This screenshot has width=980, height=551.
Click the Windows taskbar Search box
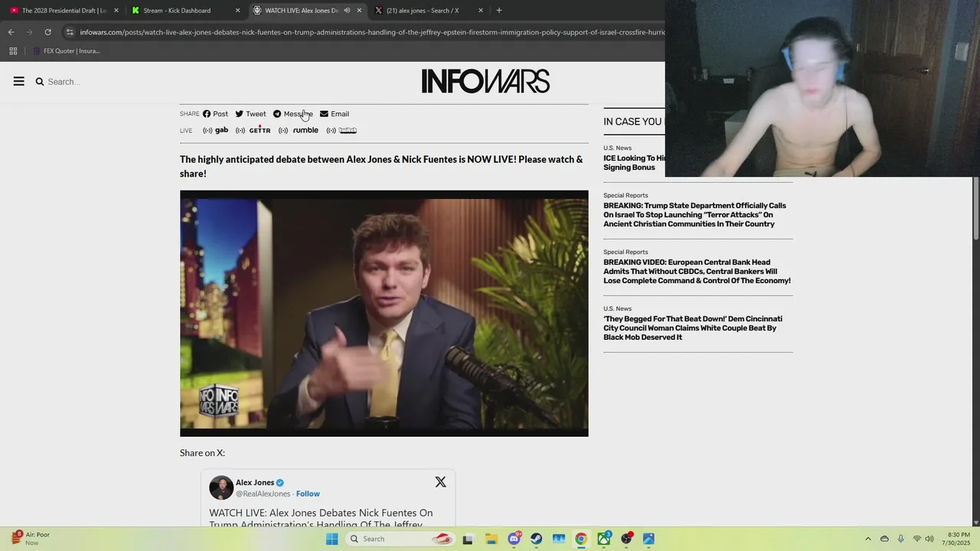[400, 539]
